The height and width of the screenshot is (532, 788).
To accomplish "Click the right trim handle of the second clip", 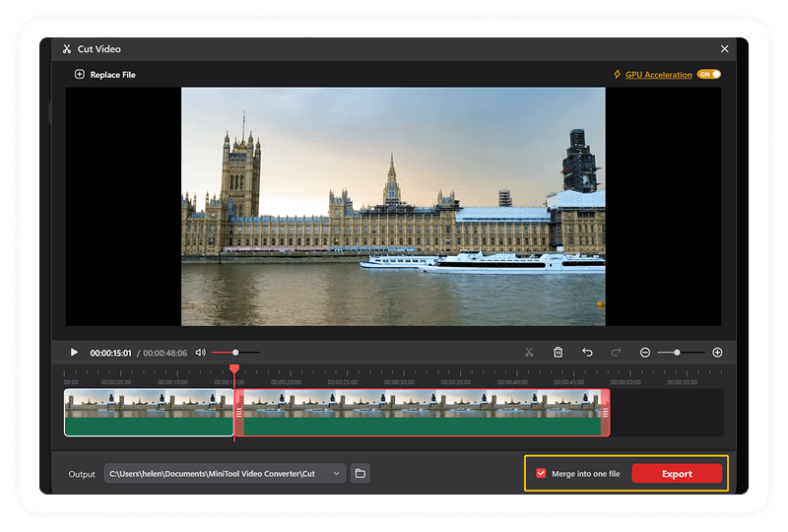I will point(605,413).
